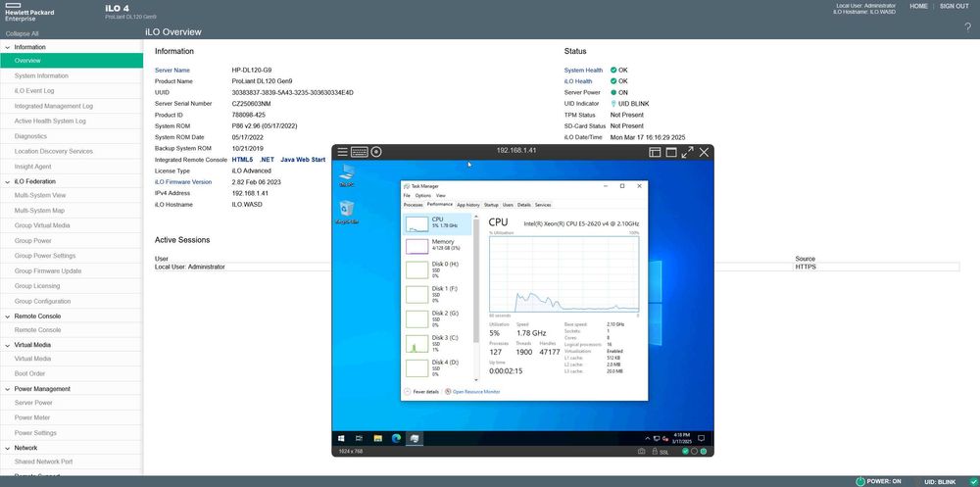Switch to the Users tab
The height and width of the screenshot is (487, 980).
(508, 205)
